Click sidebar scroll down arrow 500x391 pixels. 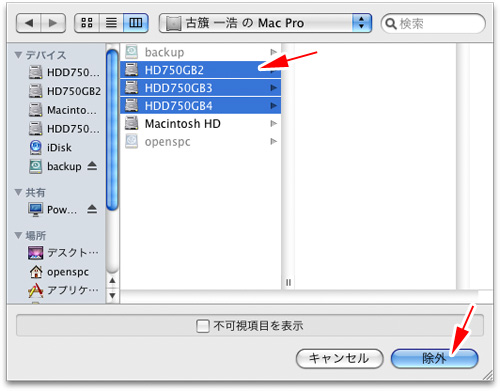[x=112, y=295]
